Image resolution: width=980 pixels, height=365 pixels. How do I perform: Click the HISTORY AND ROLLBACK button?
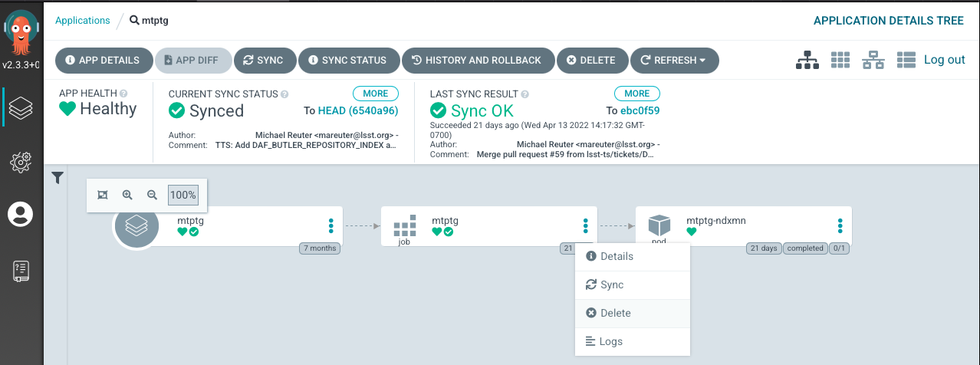(476, 61)
